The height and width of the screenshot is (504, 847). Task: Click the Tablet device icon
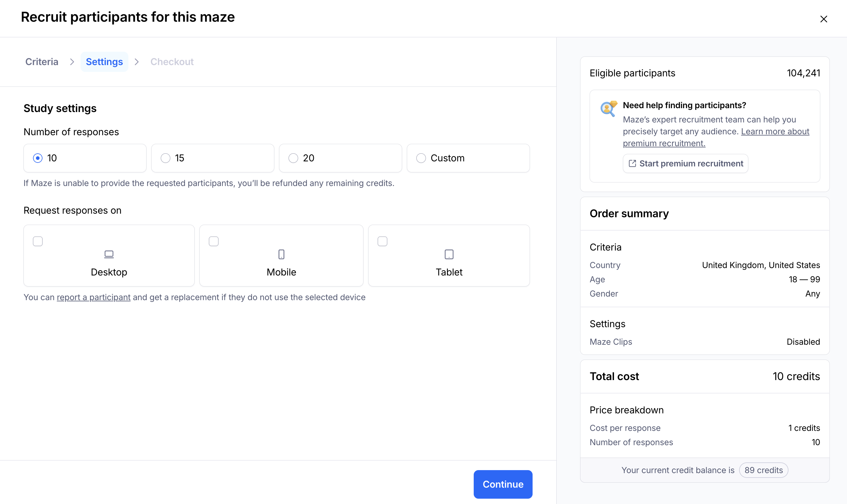coord(449,254)
